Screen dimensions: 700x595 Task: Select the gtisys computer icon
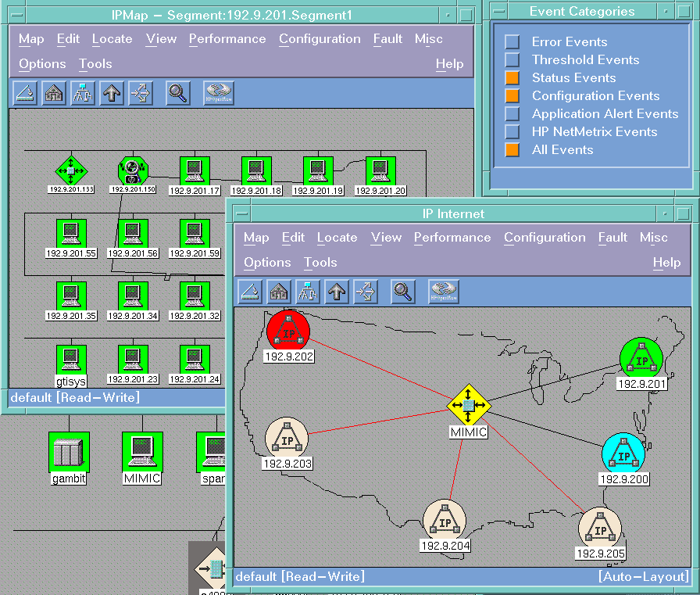pos(71,359)
